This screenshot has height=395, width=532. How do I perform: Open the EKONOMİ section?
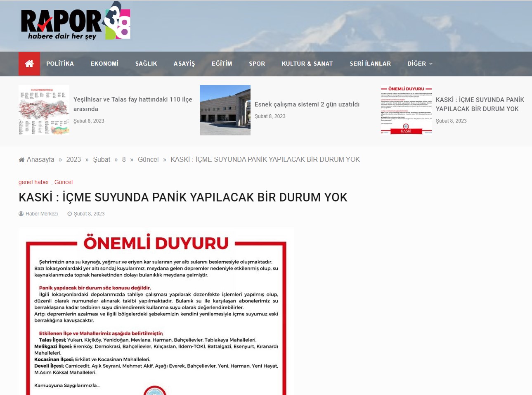pyautogui.click(x=104, y=64)
